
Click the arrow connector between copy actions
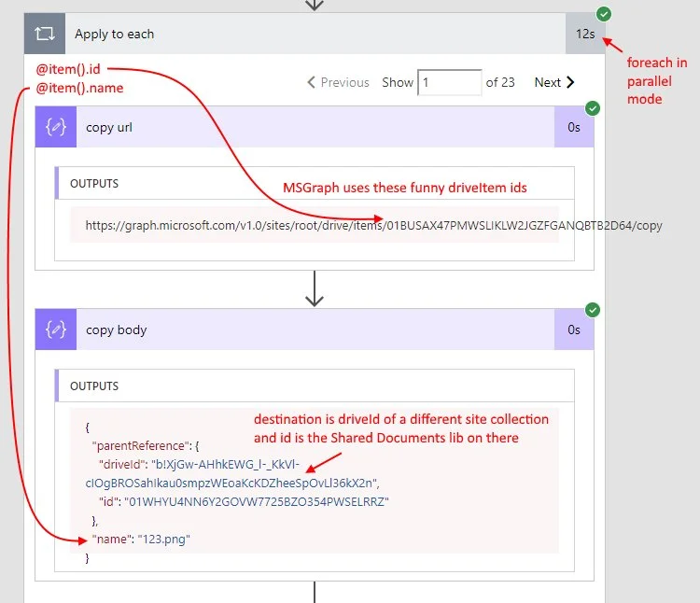315,289
